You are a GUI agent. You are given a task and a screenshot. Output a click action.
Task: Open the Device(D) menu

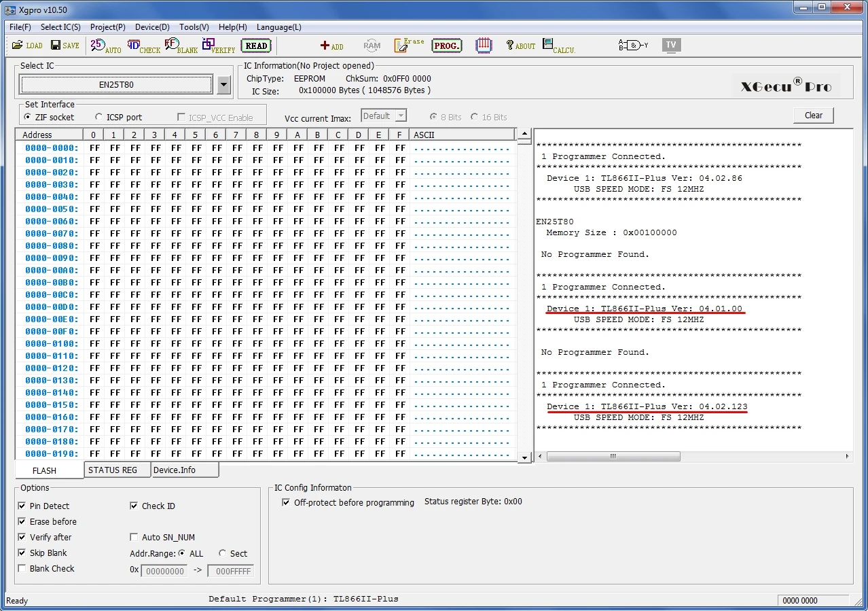click(x=152, y=27)
